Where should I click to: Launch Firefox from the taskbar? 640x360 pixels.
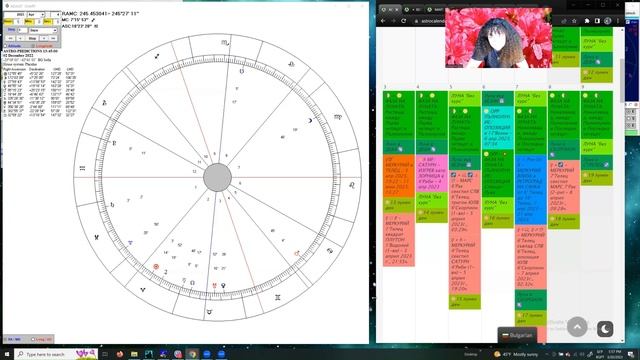tap(120, 354)
